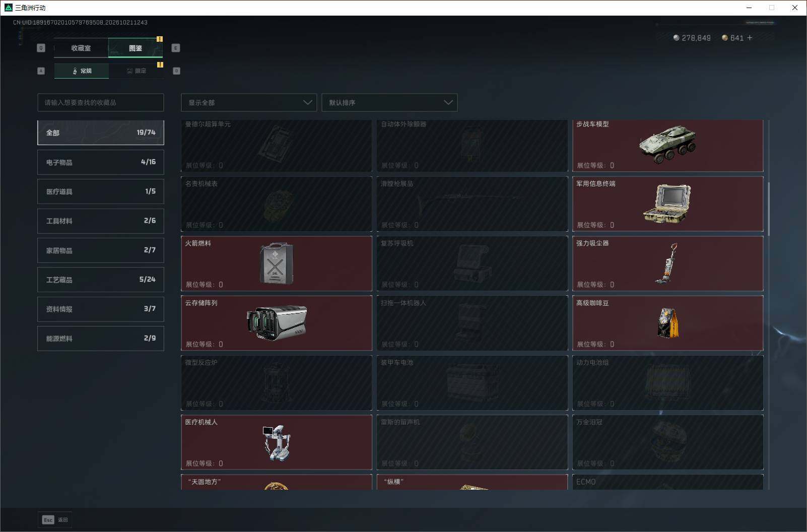Filter by 工具材料 category

(x=101, y=221)
